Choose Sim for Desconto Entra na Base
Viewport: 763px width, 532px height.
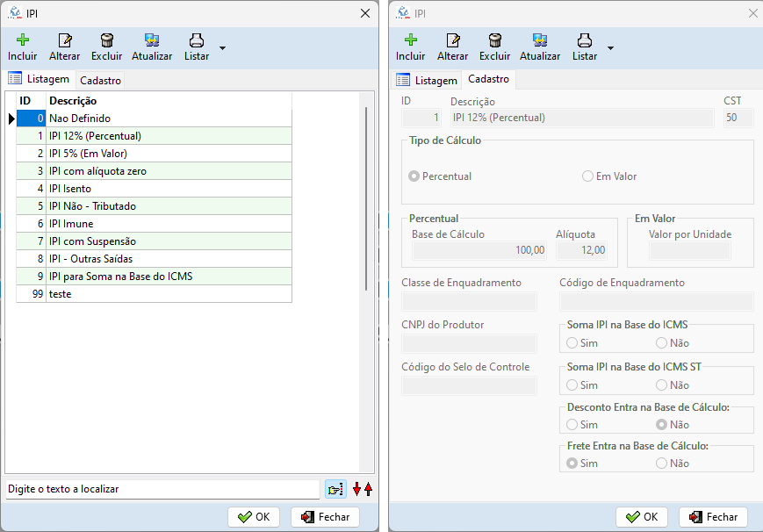tap(572, 424)
